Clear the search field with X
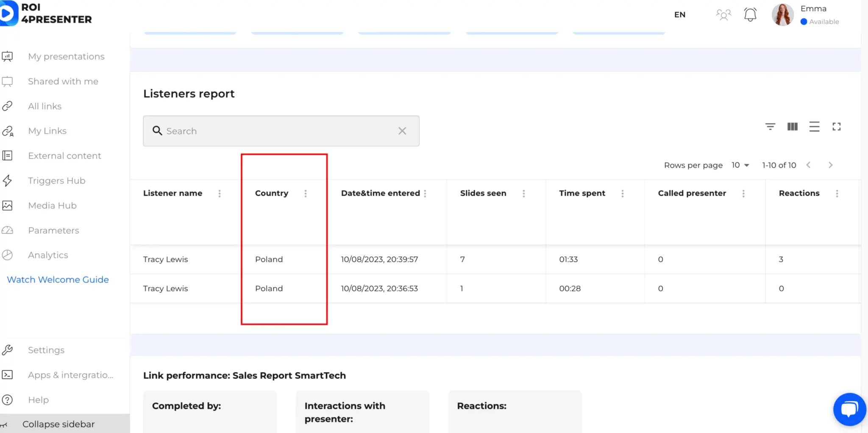Image resolution: width=868 pixels, height=433 pixels. click(402, 131)
